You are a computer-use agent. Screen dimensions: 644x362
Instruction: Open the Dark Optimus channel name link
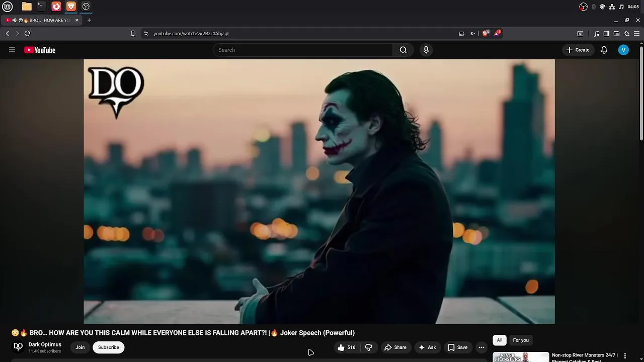coord(45,344)
